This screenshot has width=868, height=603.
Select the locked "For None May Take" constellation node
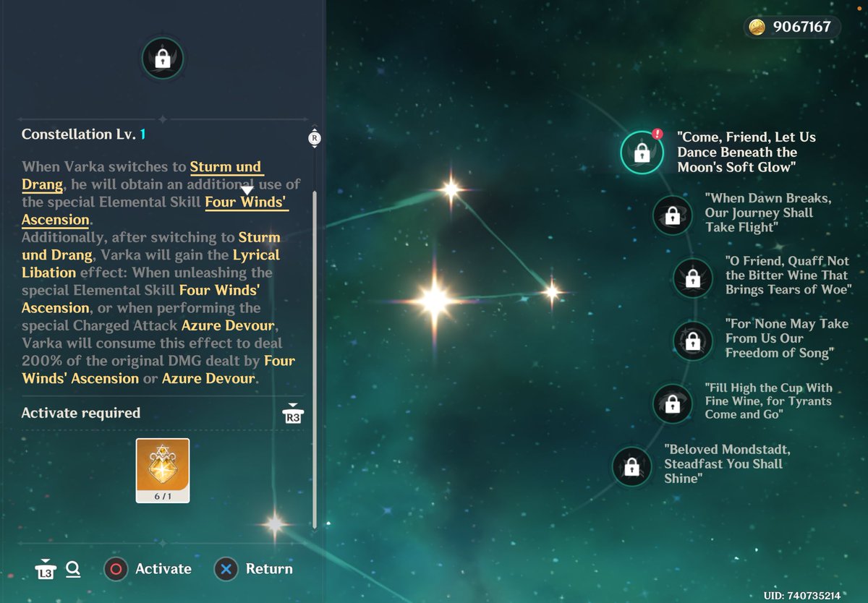pos(692,341)
